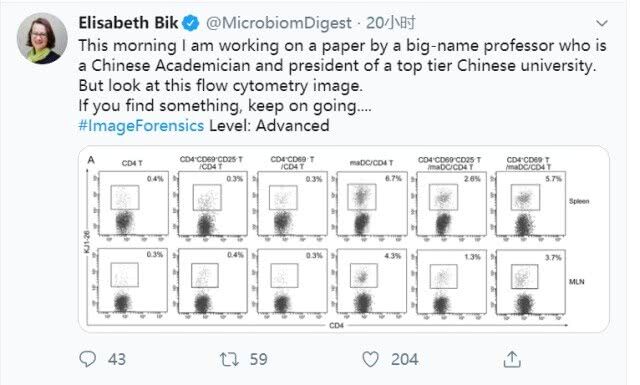The image size is (640, 385).
Task: Click the reply speech bubble icon
Action: [x=87, y=359]
